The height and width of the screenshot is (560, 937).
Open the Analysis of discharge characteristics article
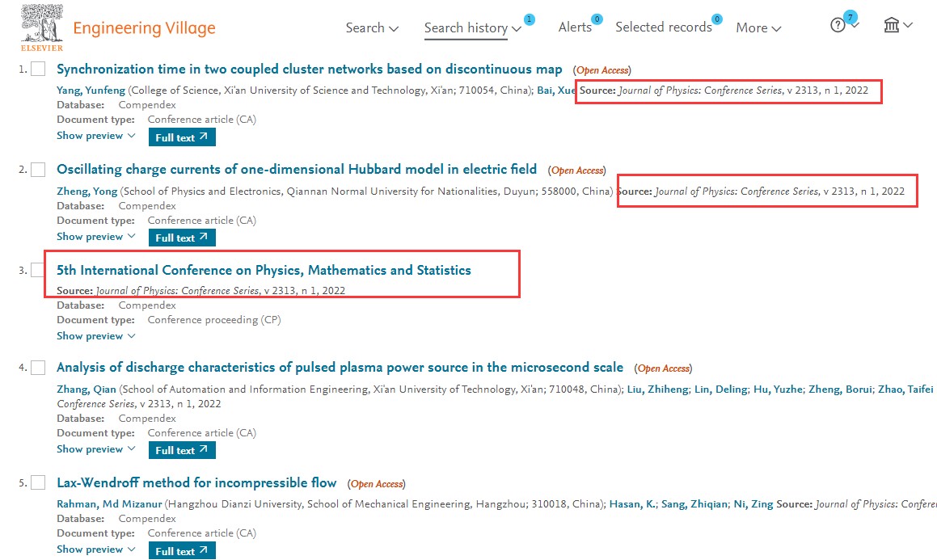click(x=340, y=368)
